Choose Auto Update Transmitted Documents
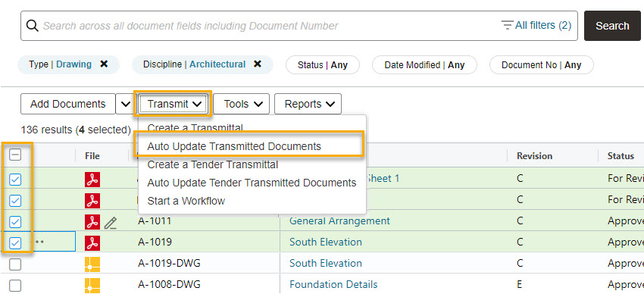644x294 pixels. (x=234, y=146)
